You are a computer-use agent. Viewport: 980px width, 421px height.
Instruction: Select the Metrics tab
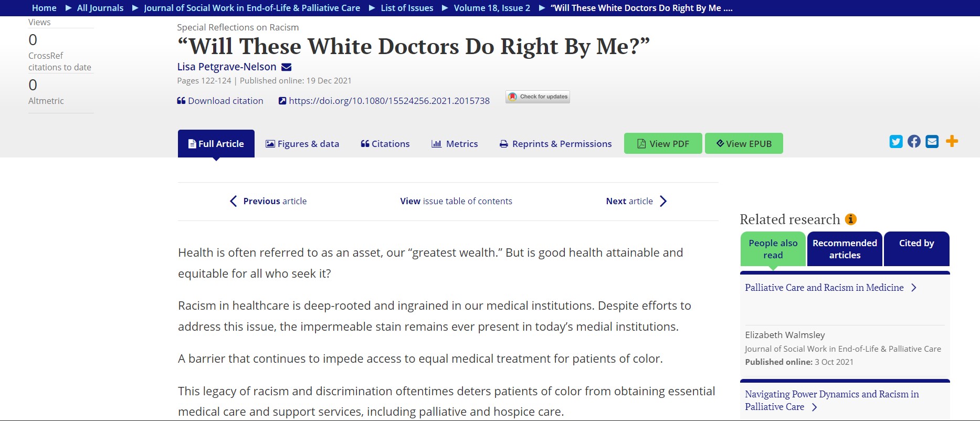point(455,144)
